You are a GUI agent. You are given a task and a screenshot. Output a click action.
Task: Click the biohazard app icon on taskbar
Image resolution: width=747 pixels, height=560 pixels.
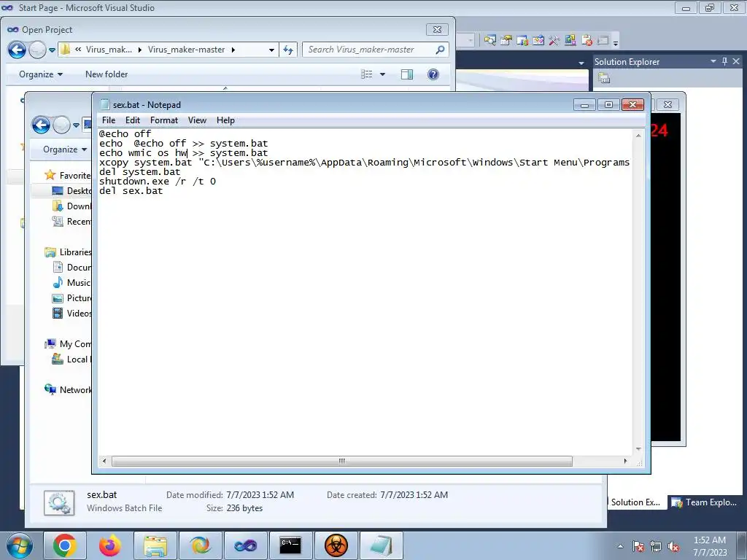point(336,545)
